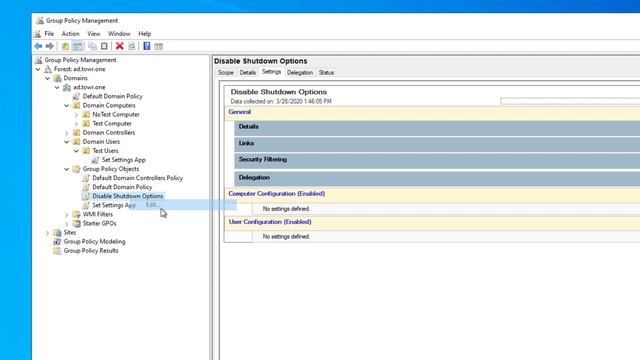This screenshot has width=640, height=360.
Task: Switch to the Delegation tab
Action: click(x=300, y=73)
